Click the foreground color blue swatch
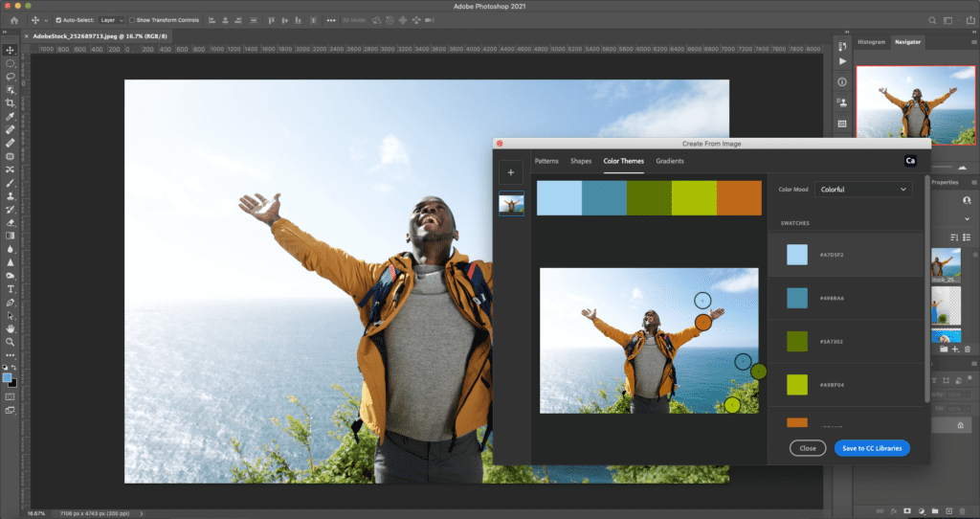The height and width of the screenshot is (519, 980). point(7,377)
